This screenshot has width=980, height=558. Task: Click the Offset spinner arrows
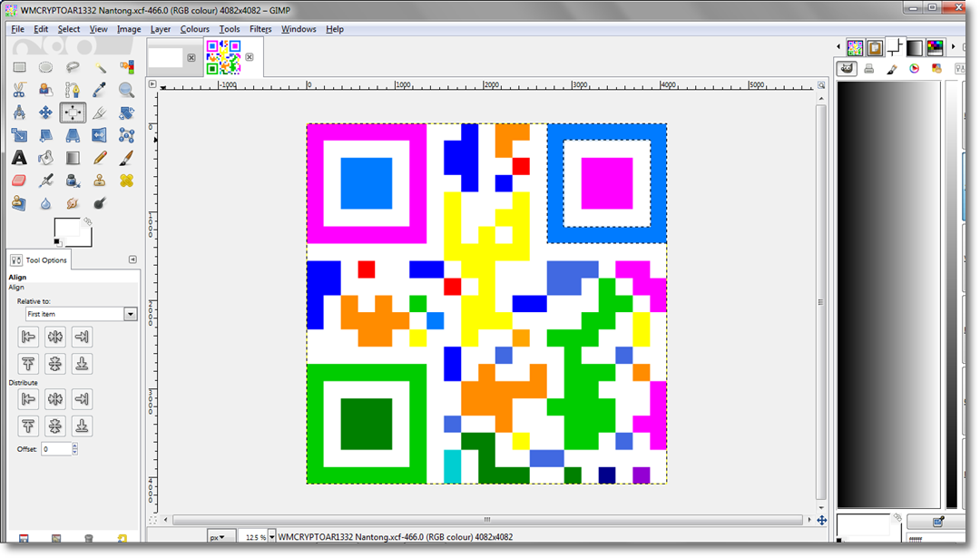click(x=75, y=448)
